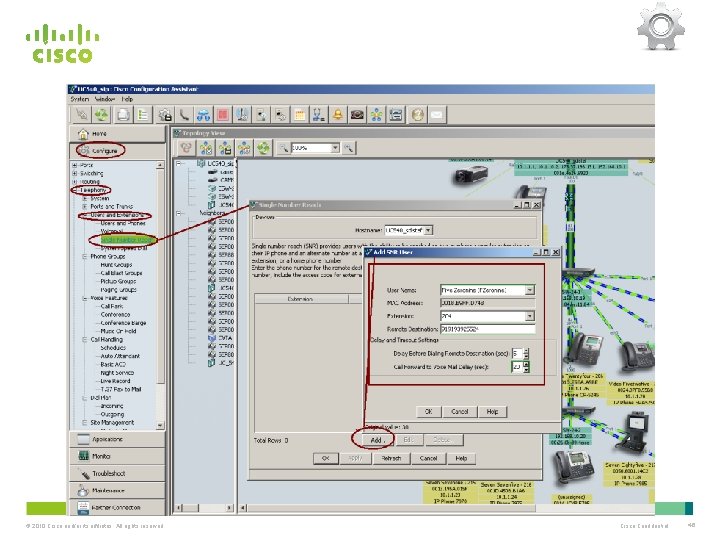Open the System menu
This screenshot has width=720, height=540.
tap(79, 99)
